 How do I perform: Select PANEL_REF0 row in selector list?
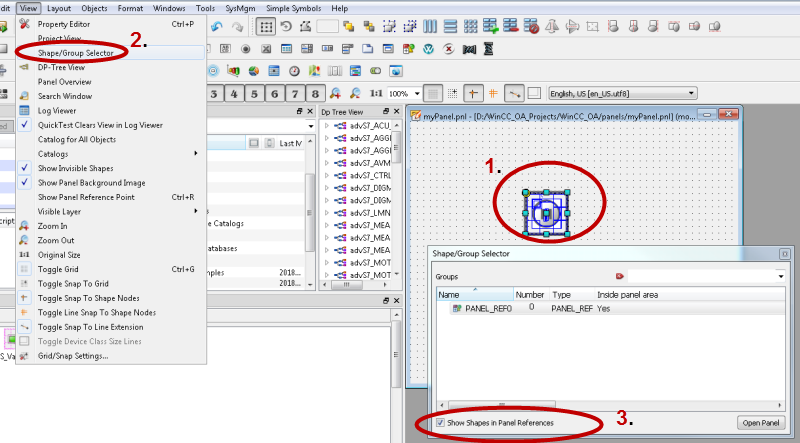488,309
